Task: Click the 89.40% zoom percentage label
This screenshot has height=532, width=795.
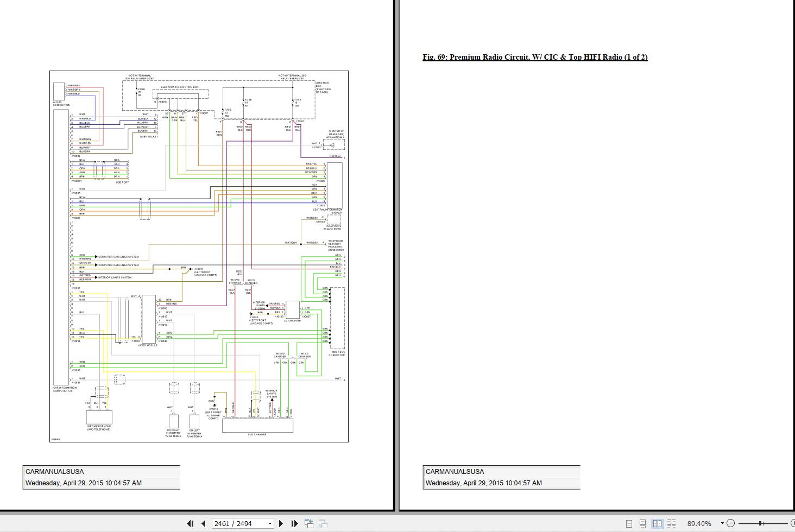Action: tap(699, 523)
